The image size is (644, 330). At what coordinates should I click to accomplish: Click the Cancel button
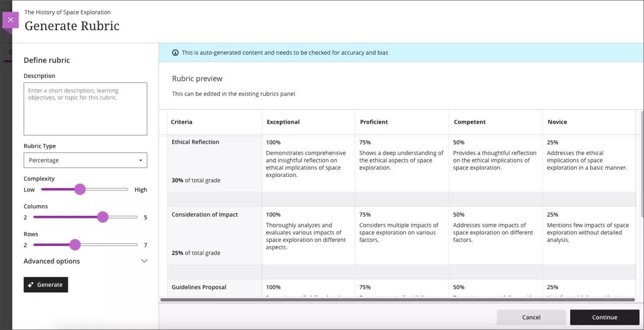click(531, 317)
